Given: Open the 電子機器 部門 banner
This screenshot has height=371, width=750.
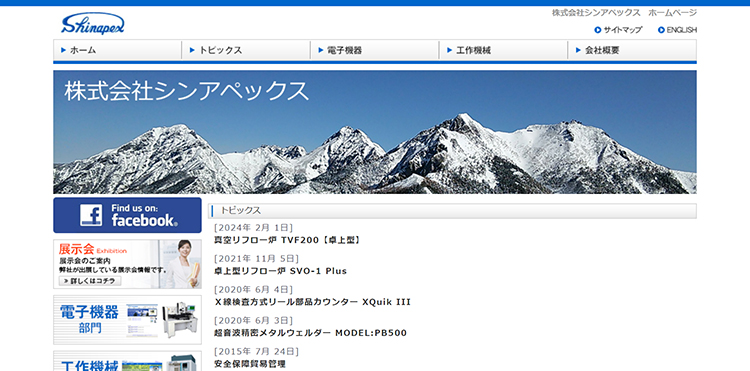Looking at the screenshot, I should [127, 320].
